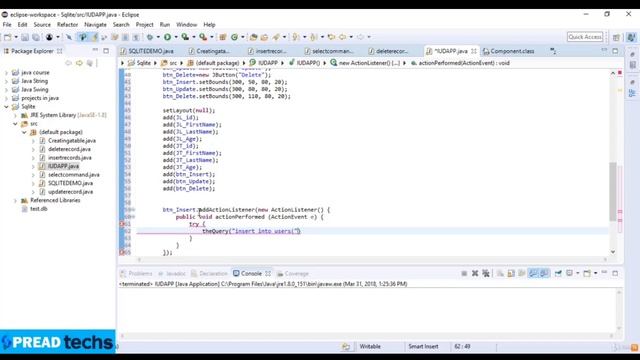Select test.db file in Package Explorer
Screen dimensions: 640x360
tap(39, 209)
